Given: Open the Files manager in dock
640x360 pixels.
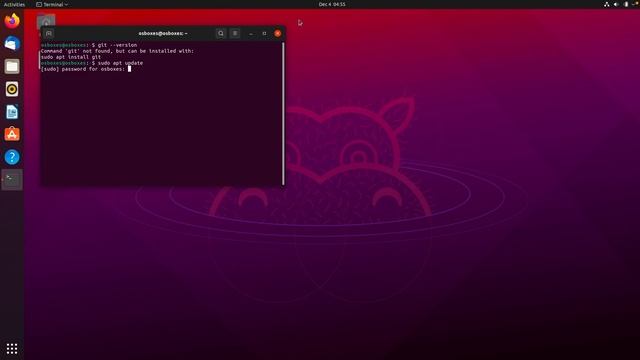Looking at the screenshot, I should point(12,66).
